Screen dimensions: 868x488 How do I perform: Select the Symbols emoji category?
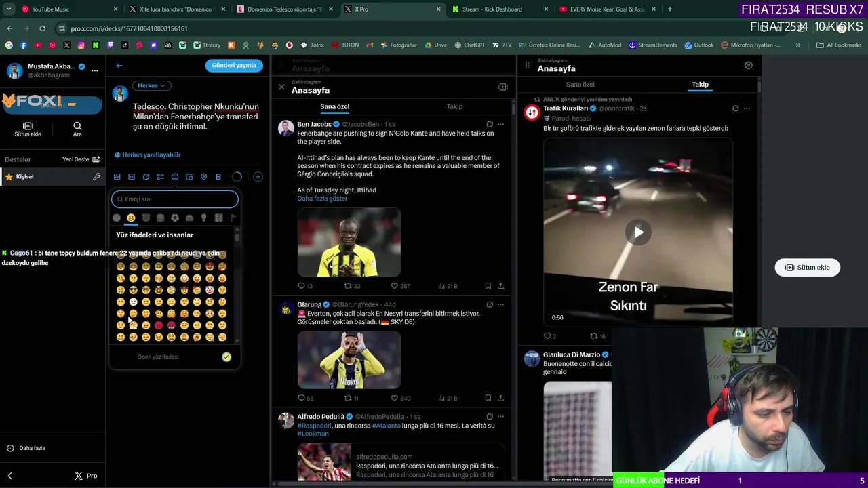point(218,218)
